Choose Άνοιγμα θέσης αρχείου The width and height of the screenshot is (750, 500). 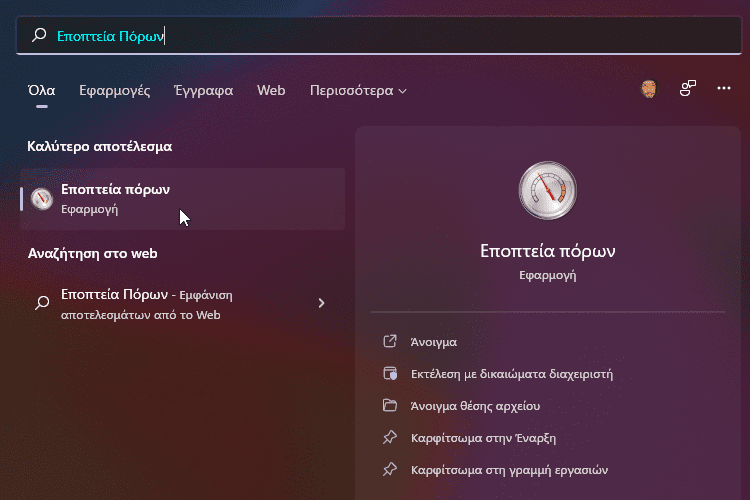tap(475, 406)
